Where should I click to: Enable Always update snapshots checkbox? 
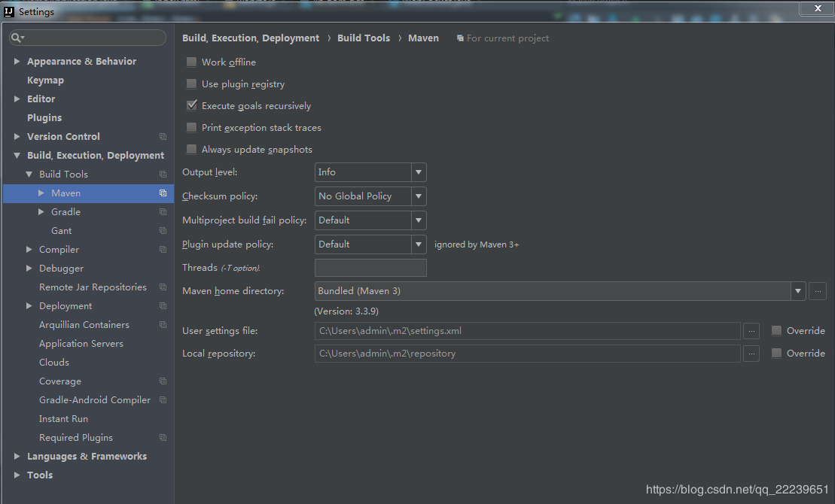(191, 150)
